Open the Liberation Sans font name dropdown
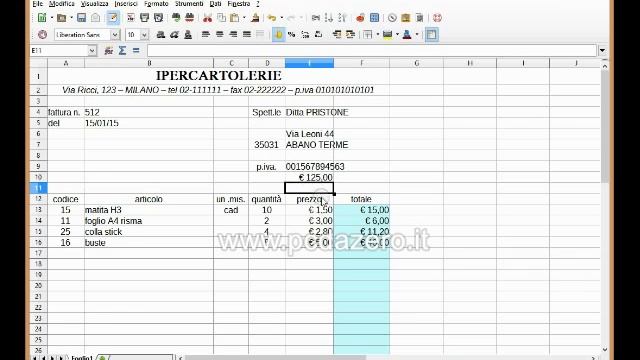The width and height of the screenshot is (640, 360). click(x=115, y=35)
